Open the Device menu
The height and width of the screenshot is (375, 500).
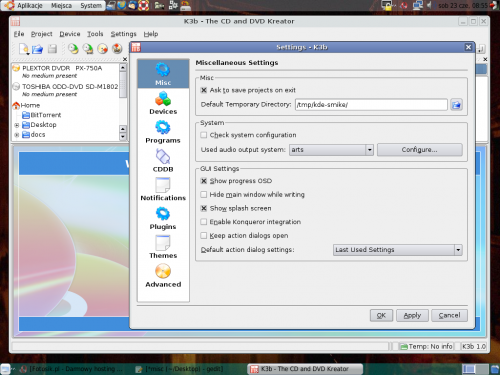pyautogui.click(x=70, y=34)
